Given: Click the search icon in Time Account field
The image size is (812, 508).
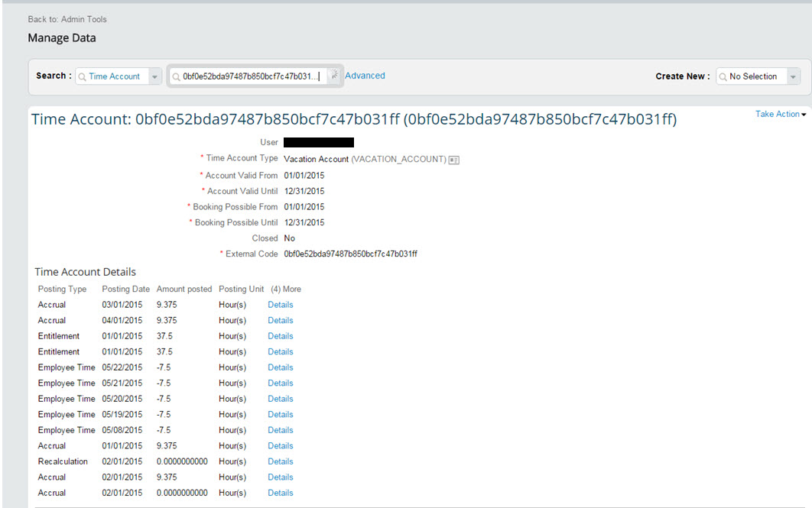Looking at the screenshot, I should [x=83, y=76].
